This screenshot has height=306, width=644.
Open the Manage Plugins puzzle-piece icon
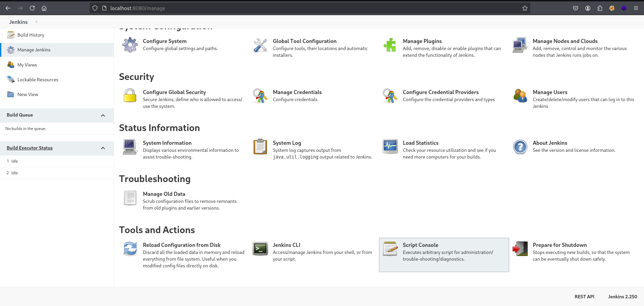click(390, 45)
